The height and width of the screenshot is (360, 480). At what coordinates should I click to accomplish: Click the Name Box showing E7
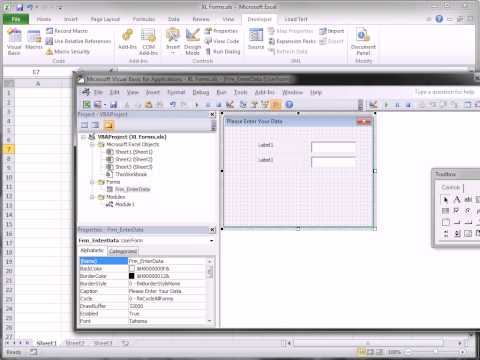[x=36, y=72]
